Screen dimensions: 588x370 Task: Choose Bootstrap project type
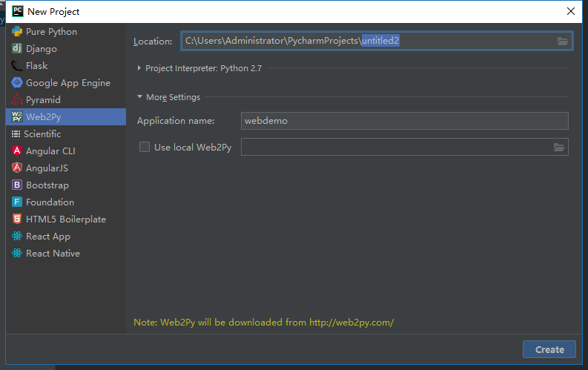point(47,185)
